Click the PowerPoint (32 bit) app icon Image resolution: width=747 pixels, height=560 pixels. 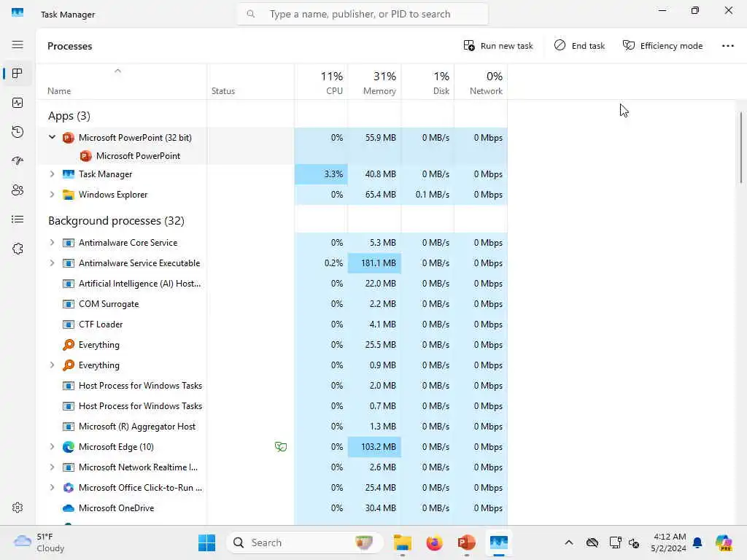pyautogui.click(x=69, y=138)
